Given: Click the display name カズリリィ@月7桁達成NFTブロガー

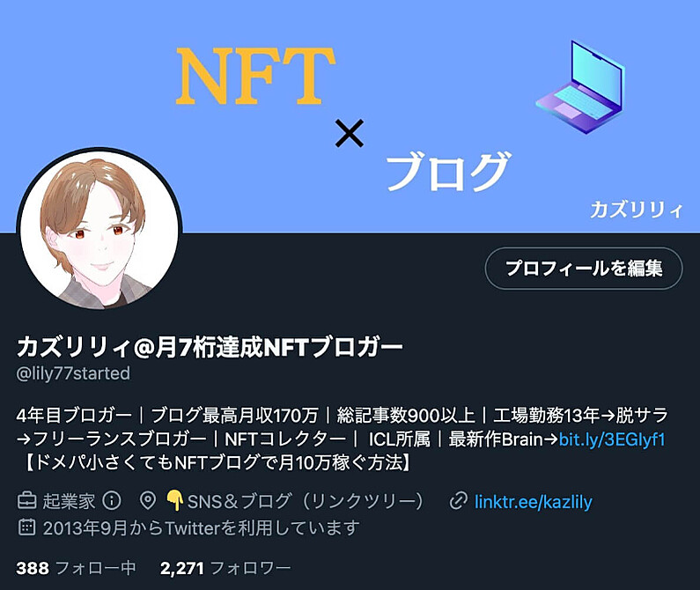Looking at the screenshot, I should pyautogui.click(x=210, y=347).
